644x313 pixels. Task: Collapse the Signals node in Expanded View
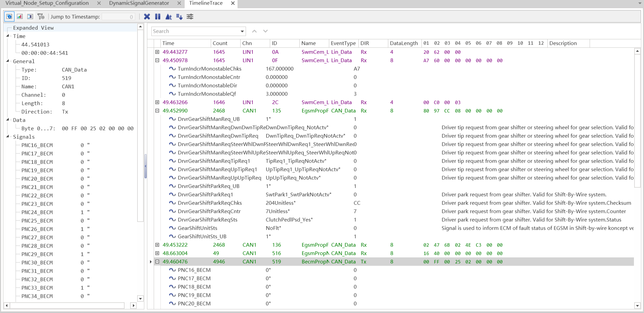pos(8,137)
